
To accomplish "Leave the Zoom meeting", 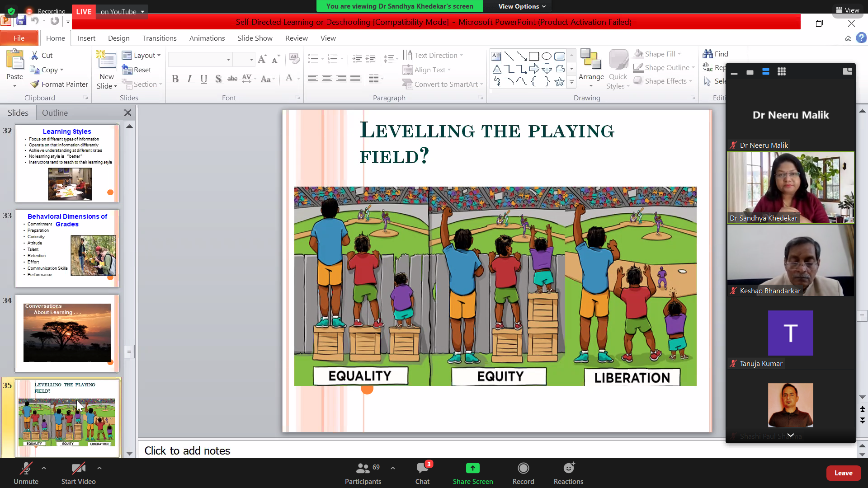I will tap(844, 473).
